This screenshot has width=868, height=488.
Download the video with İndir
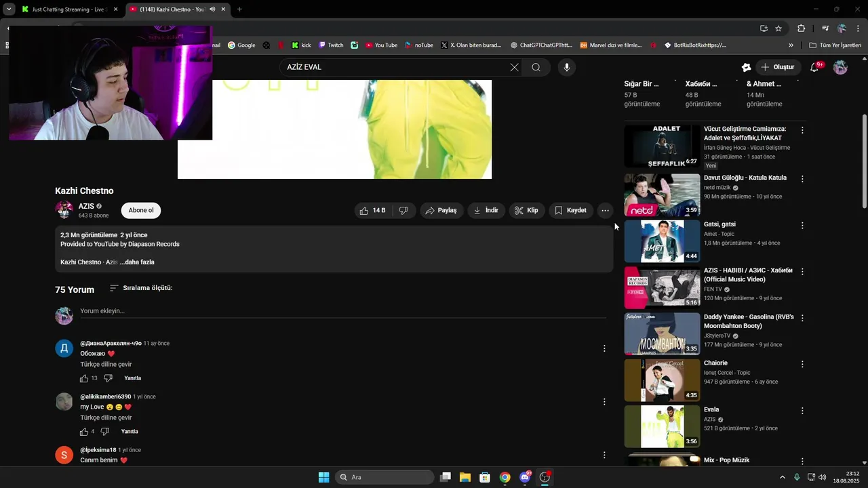486,211
